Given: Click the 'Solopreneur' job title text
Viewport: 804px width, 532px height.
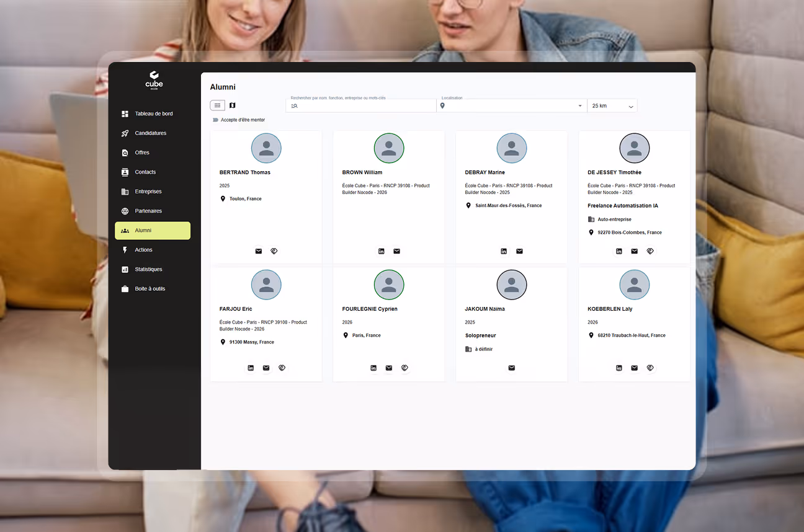Looking at the screenshot, I should point(481,335).
